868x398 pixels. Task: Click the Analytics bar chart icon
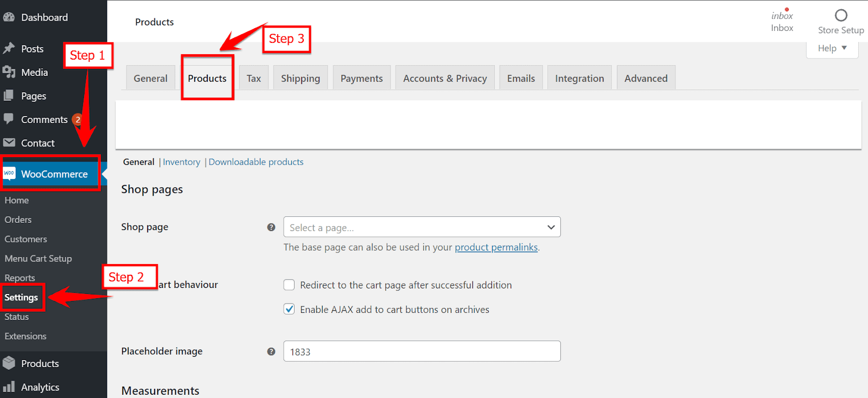coord(9,387)
